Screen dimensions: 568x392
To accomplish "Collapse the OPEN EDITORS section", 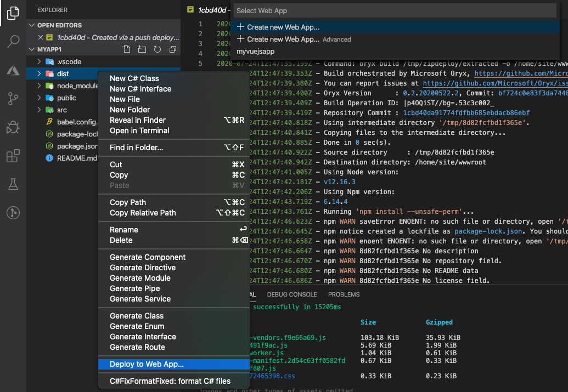I will 32,25.
